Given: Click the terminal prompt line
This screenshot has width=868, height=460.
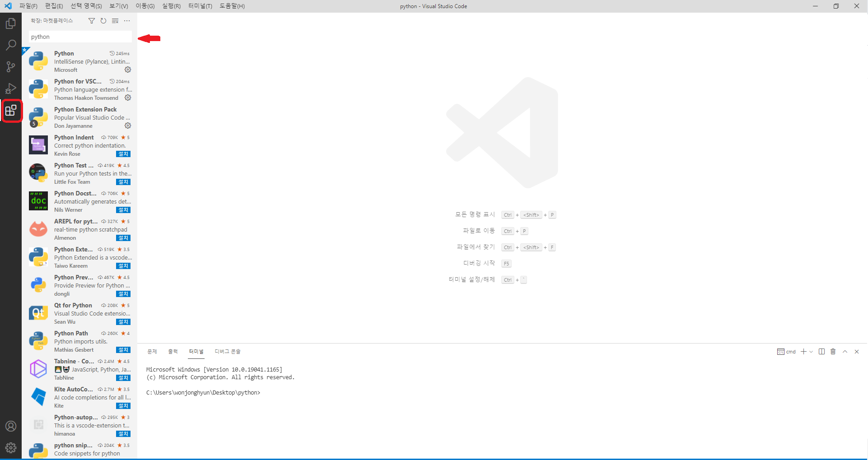Looking at the screenshot, I should (203, 393).
